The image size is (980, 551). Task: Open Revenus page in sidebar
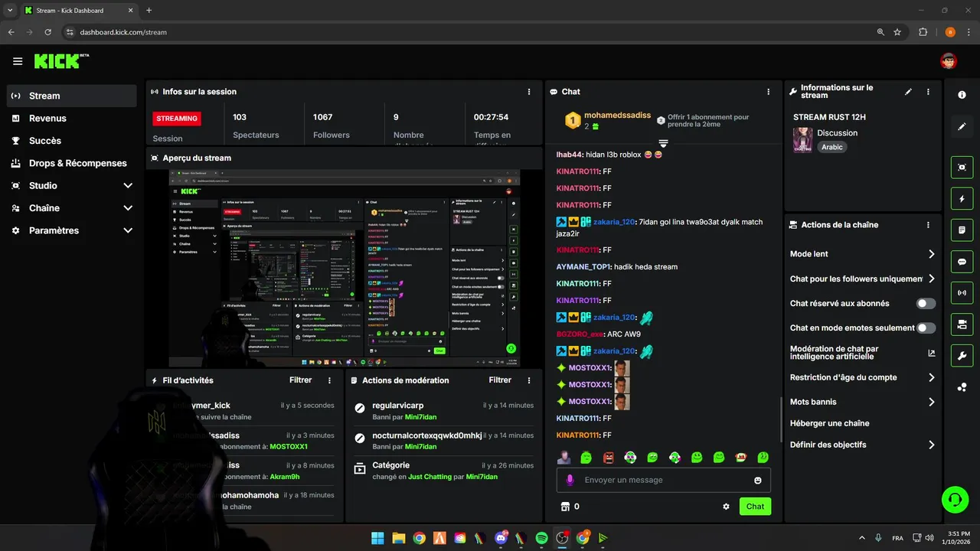[72, 118]
